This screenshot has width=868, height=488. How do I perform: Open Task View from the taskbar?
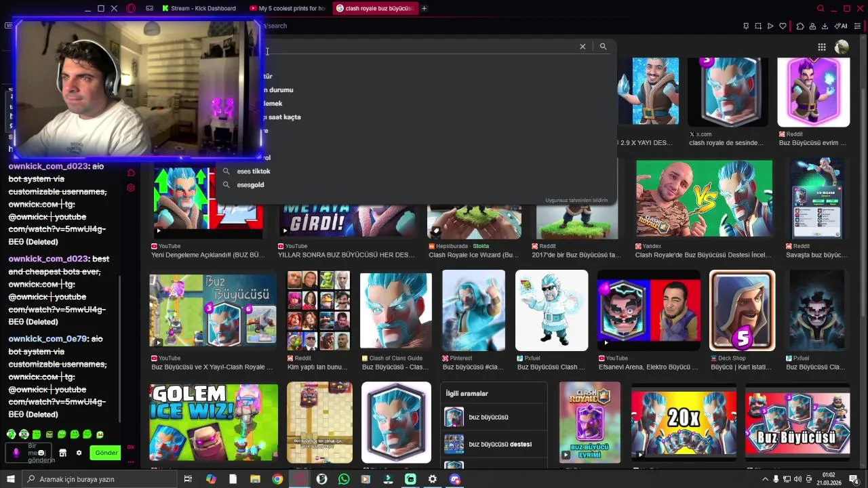188,479
